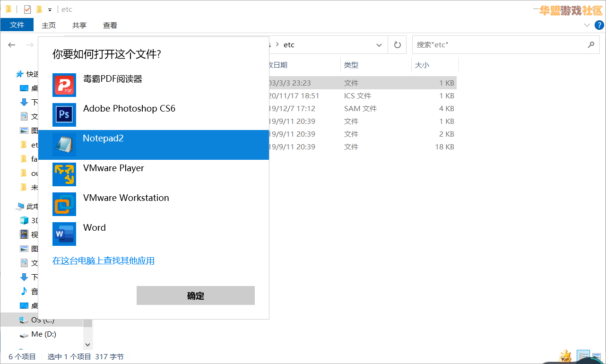The width and height of the screenshot is (606, 364).
Task: Open the ou folder in sidebar
Action: [x=30, y=173]
